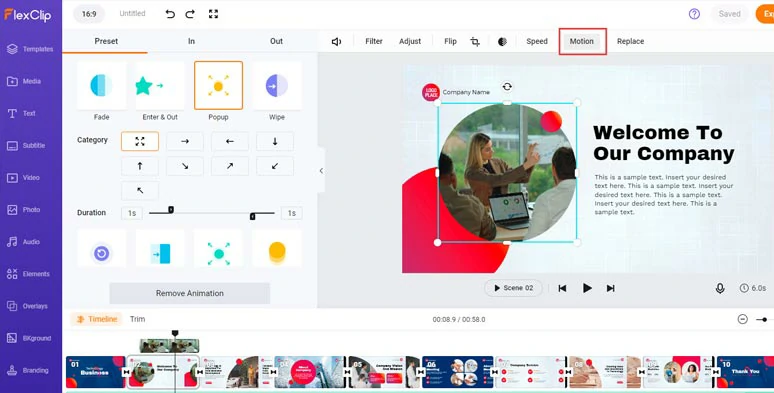Click the Remove Animation button

click(x=190, y=293)
